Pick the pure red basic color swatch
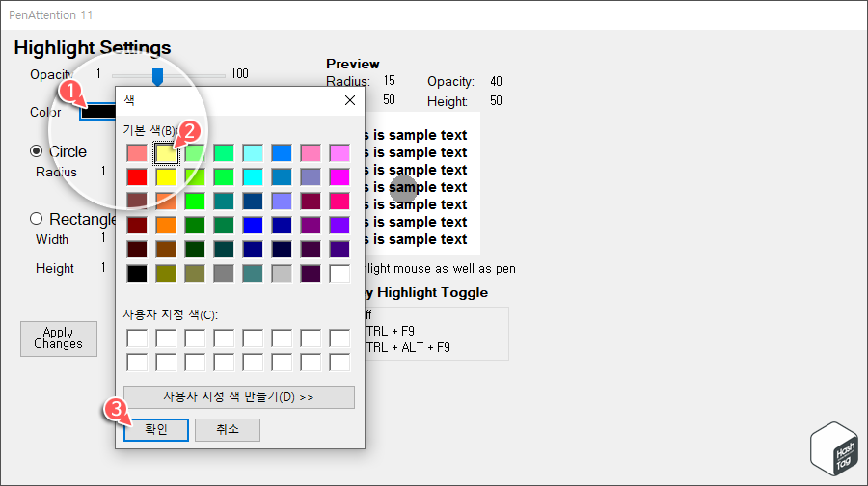868x486 pixels. [x=137, y=177]
